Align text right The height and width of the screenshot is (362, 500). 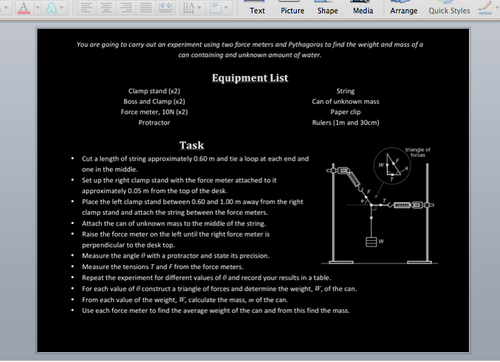126,7
